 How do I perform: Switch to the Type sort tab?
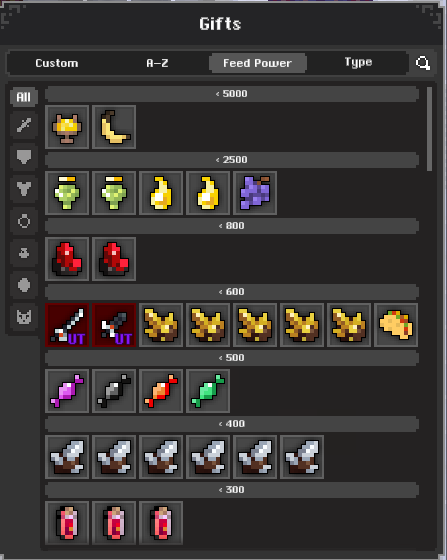[358, 62]
